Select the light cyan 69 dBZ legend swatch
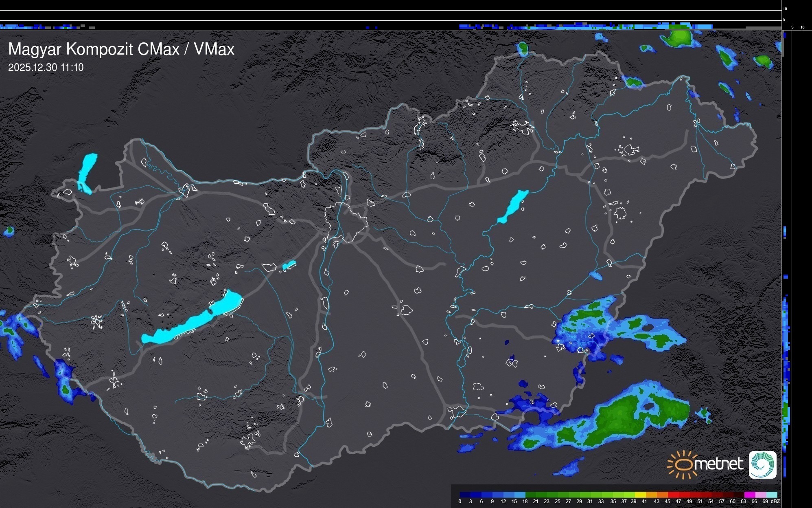 click(771, 495)
